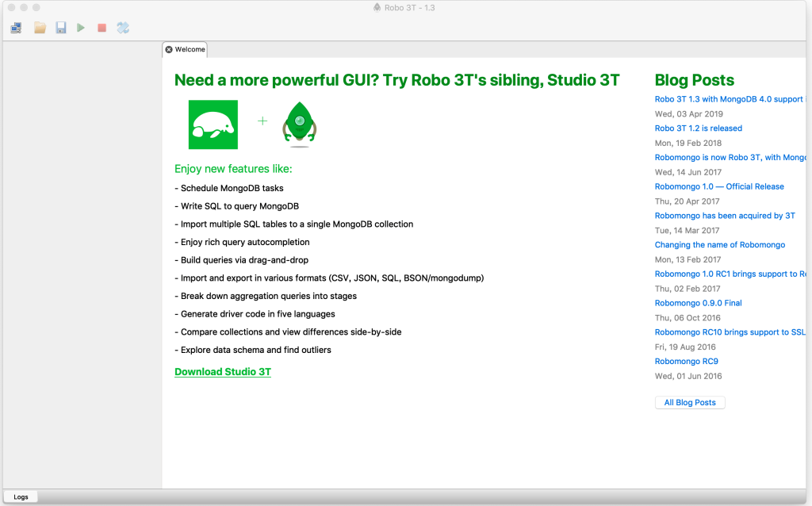Screen dimensions: 812x506
Task: Click the date 'Wed, 03 Apr 2019'
Action: click(689, 114)
